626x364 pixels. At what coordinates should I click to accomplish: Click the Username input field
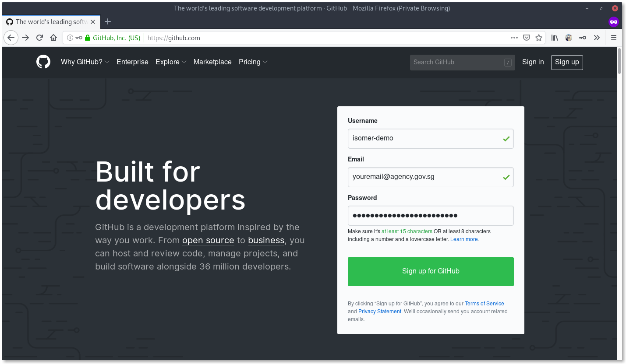point(431,138)
